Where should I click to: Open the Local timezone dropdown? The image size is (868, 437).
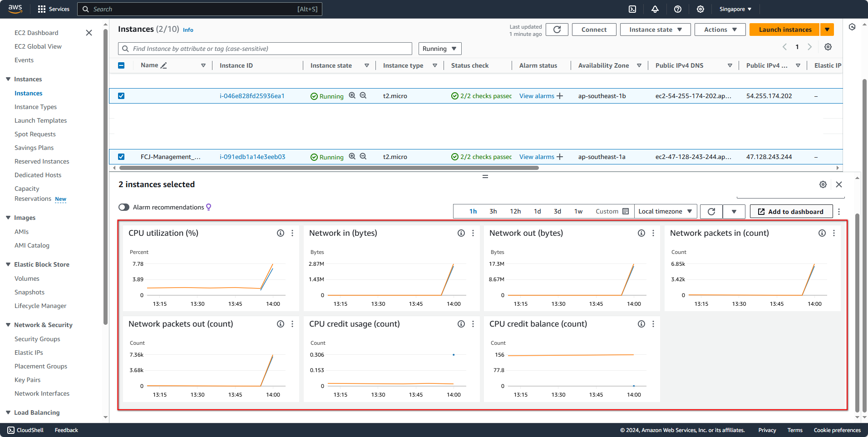[x=666, y=212]
